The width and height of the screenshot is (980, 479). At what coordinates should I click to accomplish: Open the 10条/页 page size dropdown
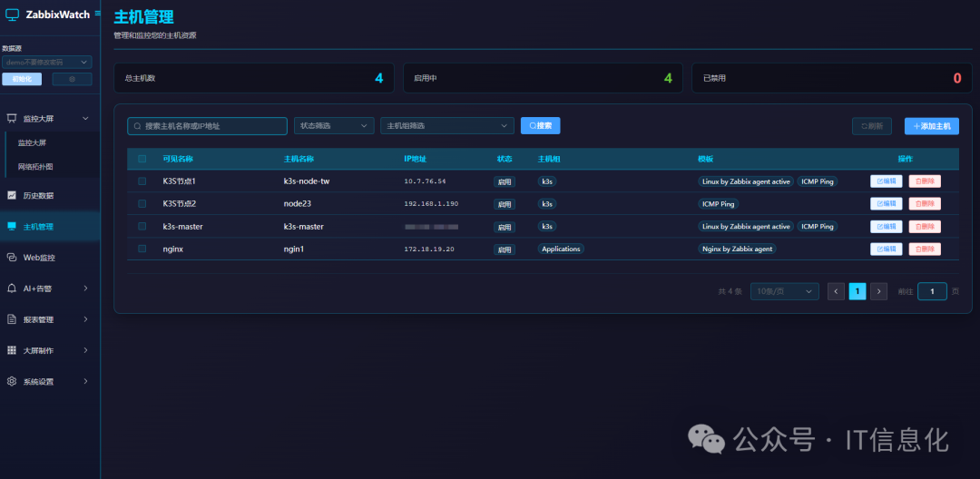pos(784,291)
